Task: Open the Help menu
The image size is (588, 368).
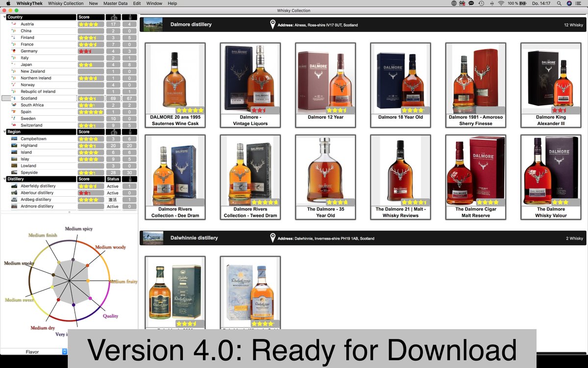Action: coord(172,3)
